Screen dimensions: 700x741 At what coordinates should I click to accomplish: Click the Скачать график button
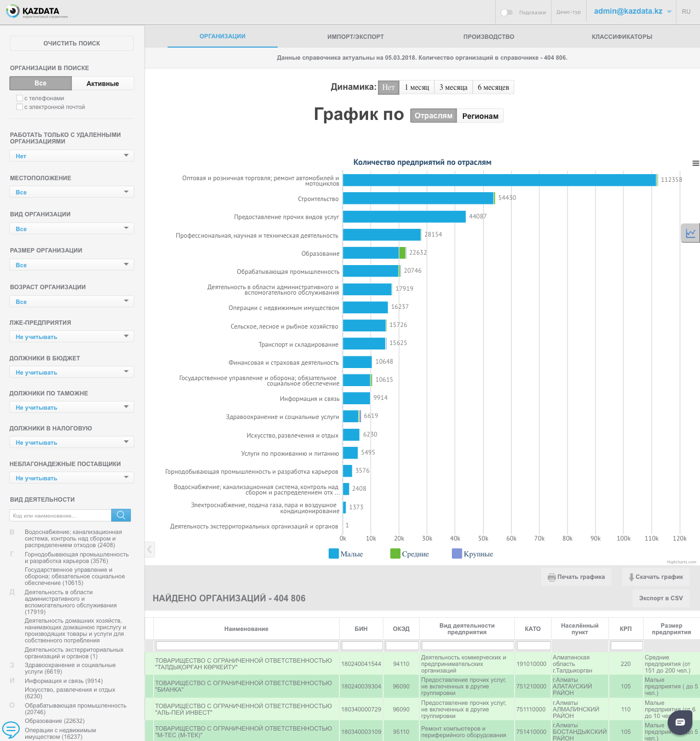tap(656, 577)
